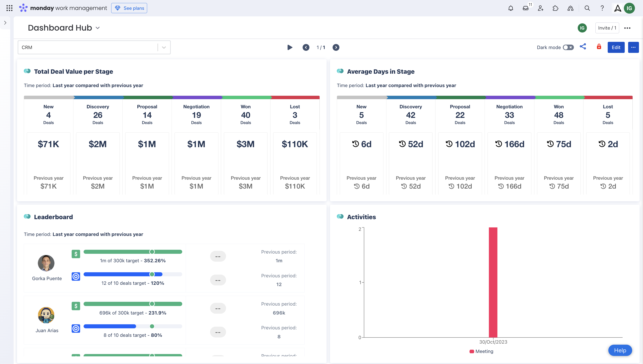Click the CRM dashboard dropdown arrow

coord(164,47)
